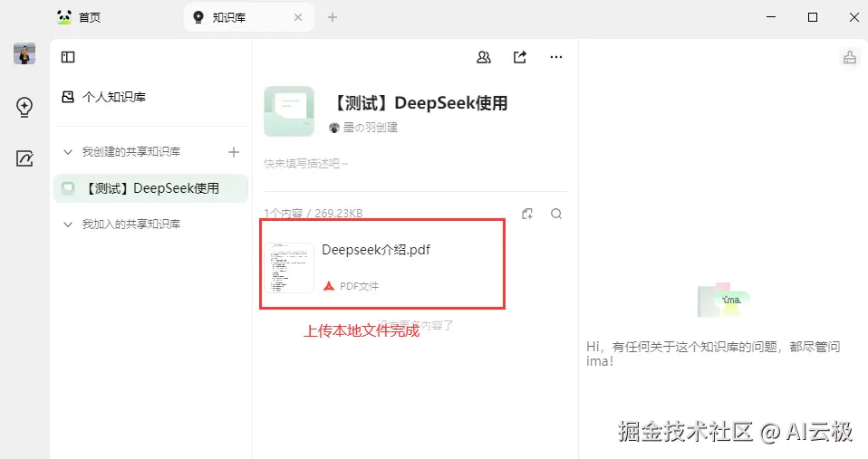Image resolution: width=868 pixels, height=459 pixels.
Task: Open the notes sidebar icon
Action: pyautogui.click(x=24, y=158)
